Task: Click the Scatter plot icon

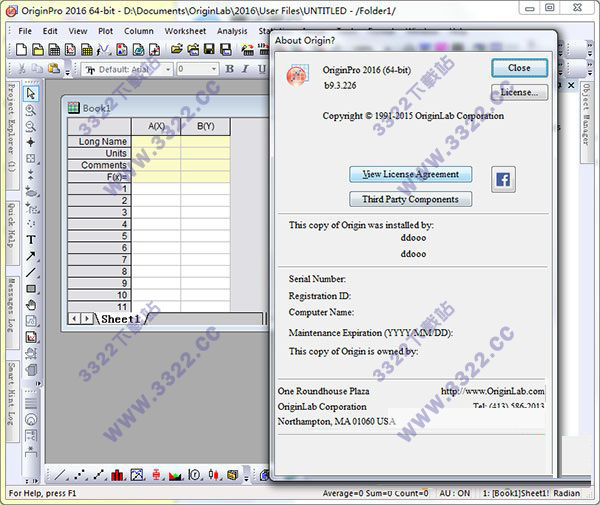Action: [x=80, y=475]
